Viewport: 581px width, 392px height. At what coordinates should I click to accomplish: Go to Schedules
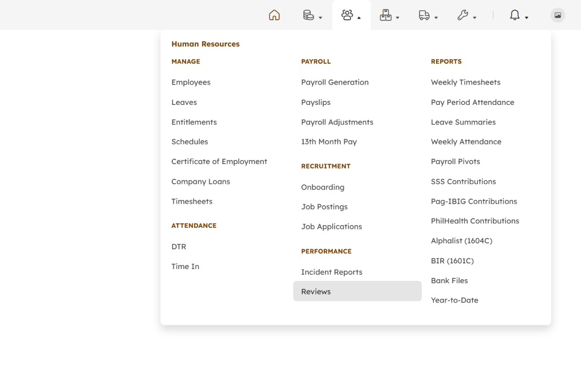click(x=190, y=142)
